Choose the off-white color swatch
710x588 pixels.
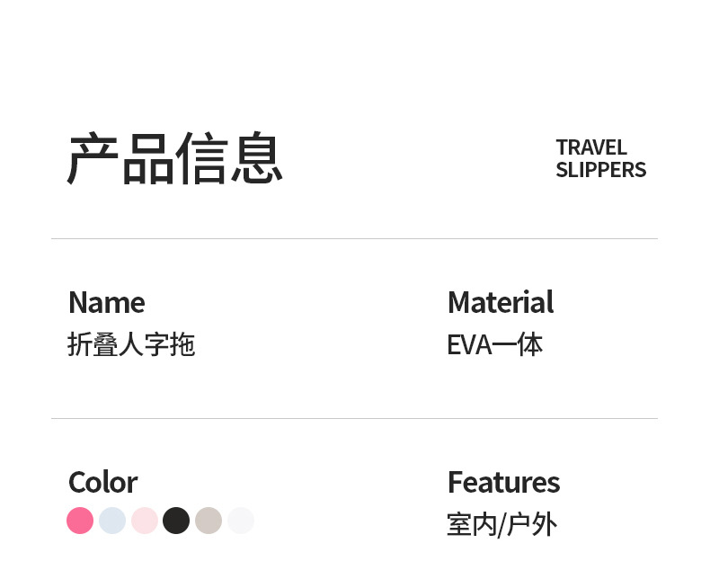tap(241, 521)
